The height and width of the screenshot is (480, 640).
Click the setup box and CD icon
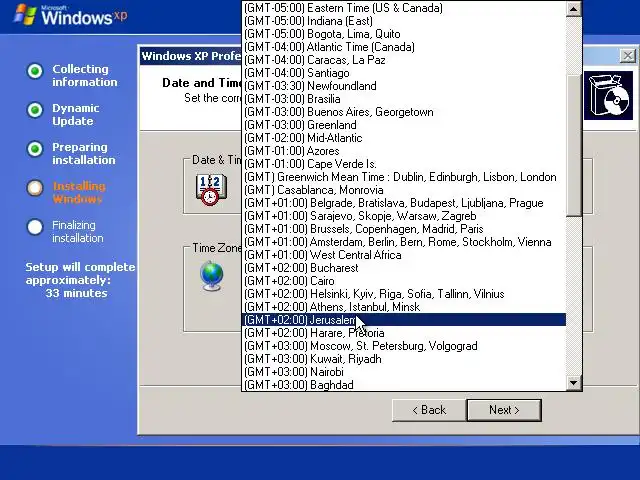[608, 96]
